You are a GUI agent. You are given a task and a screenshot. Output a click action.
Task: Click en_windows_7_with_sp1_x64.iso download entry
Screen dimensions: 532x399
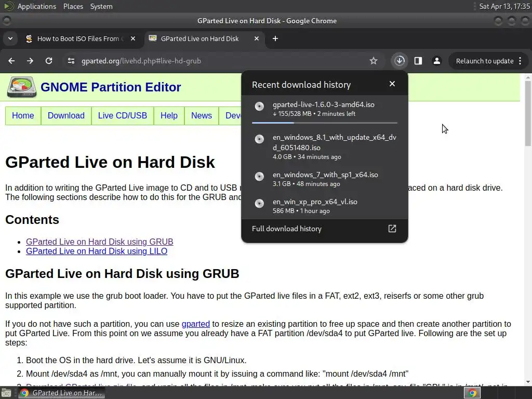[324, 179]
